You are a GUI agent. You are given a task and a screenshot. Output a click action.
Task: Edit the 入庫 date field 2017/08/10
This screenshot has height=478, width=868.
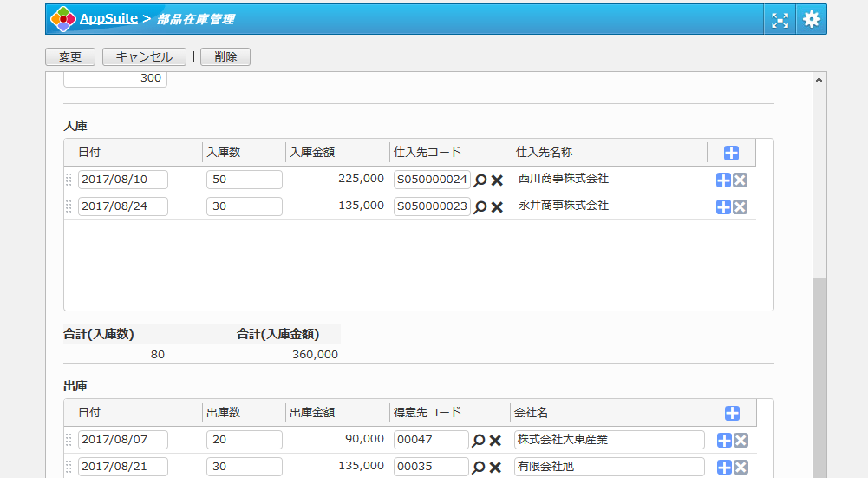tap(122, 180)
